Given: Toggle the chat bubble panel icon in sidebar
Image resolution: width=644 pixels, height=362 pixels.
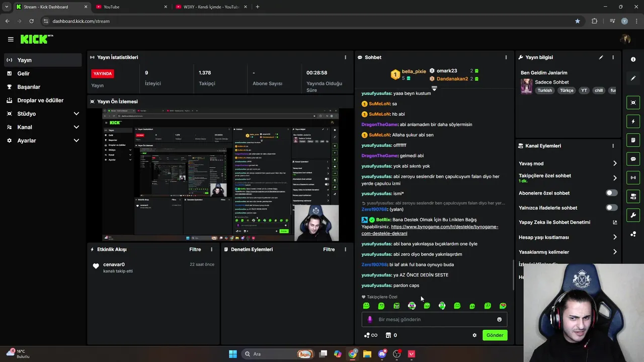Looking at the screenshot, I should point(633,159).
